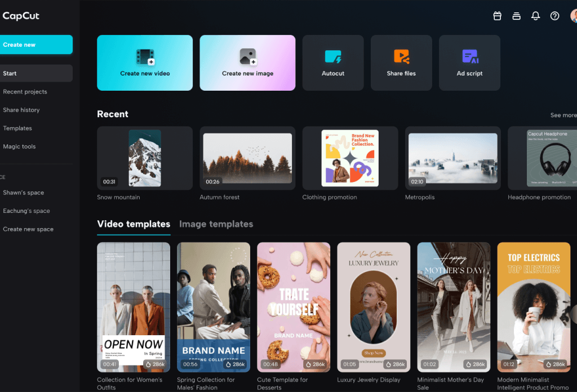This screenshot has width=577, height=392.
Task: Click the Create new video card
Action: pos(145,63)
